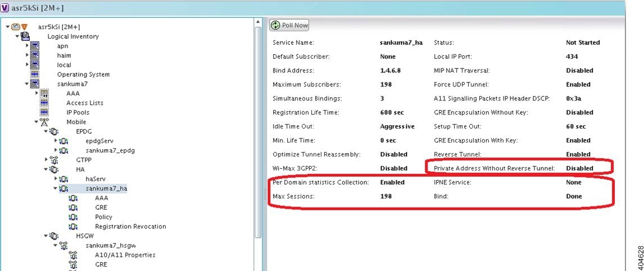Expand the haServ node
The width and height of the screenshot is (644, 271).
[x=56, y=179]
